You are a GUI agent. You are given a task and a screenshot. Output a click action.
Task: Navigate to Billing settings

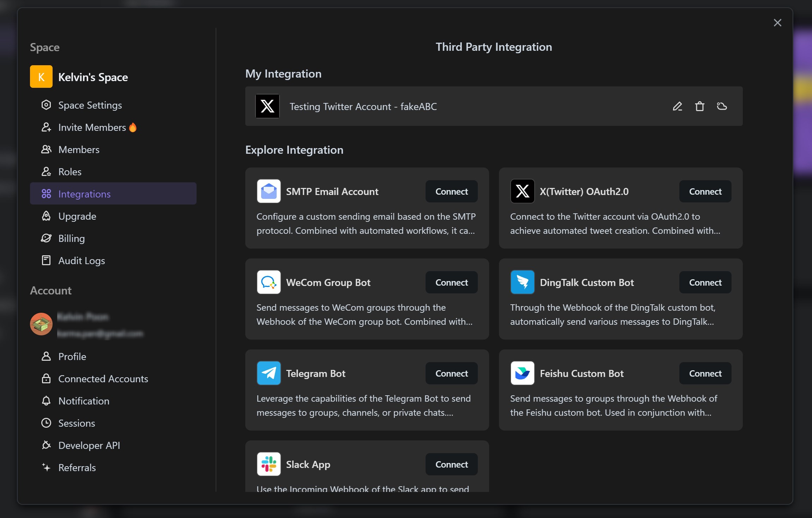71,238
